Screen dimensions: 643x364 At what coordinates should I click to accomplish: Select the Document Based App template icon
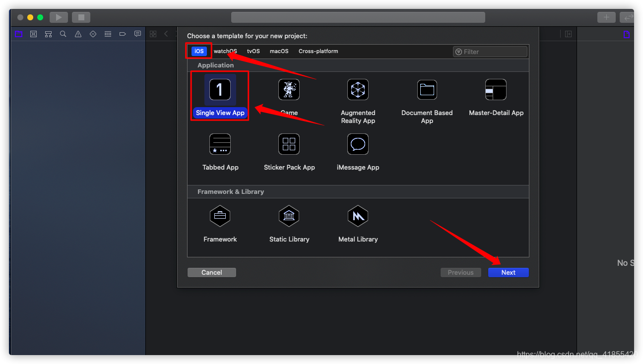click(x=427, y=90)
